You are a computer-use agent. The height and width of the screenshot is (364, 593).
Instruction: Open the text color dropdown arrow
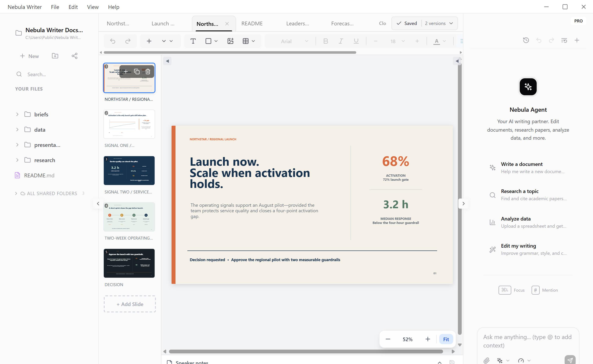click(444, 41)
